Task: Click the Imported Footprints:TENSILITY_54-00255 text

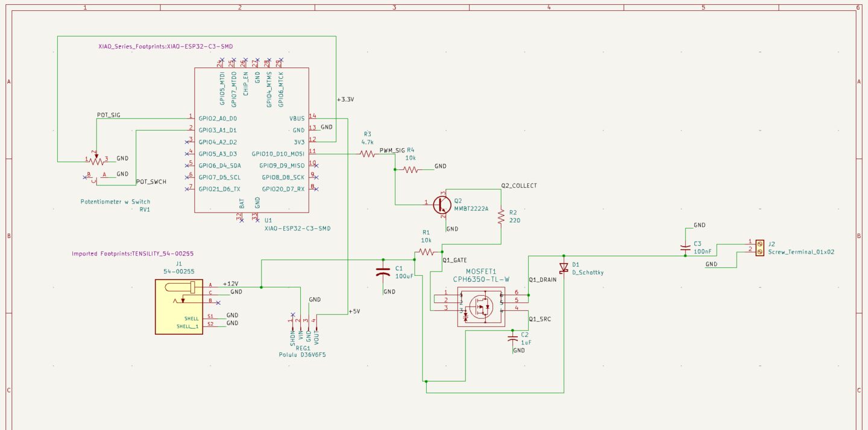Action: tap(133, 254)
